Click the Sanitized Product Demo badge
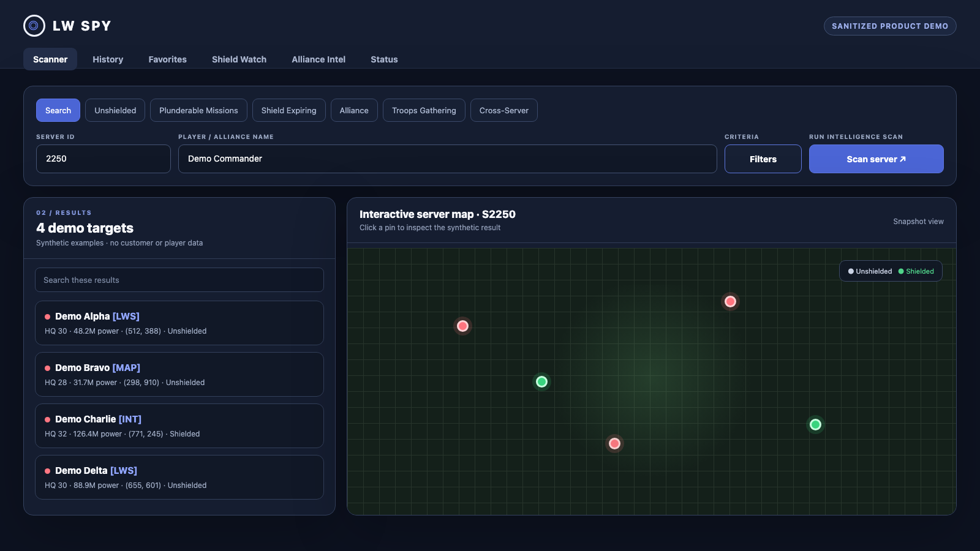This screenshot has height=551, width=980. (890, 26)
